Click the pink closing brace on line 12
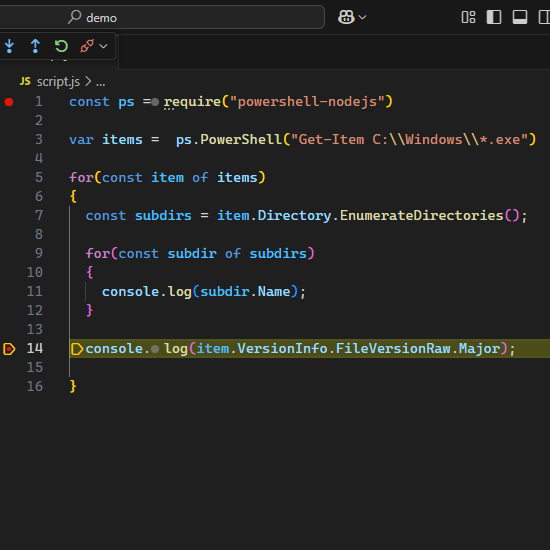550x550 pixels. click(89, 310)
